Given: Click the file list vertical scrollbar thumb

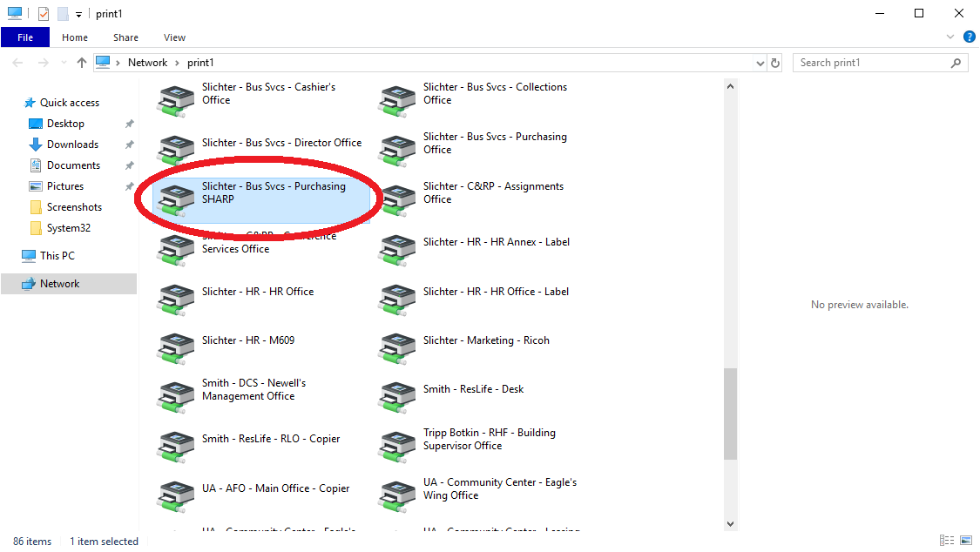Looking at the screenshot, I should (730, 414).
